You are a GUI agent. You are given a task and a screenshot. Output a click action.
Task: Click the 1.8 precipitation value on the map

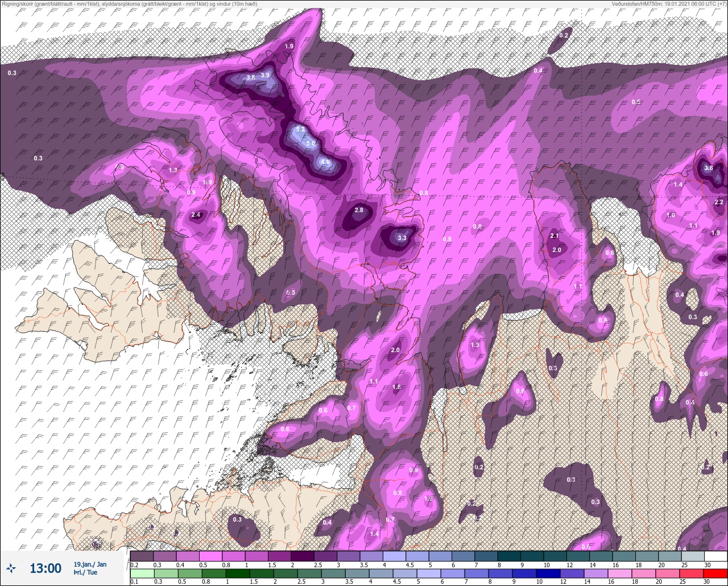pos(396,387)
